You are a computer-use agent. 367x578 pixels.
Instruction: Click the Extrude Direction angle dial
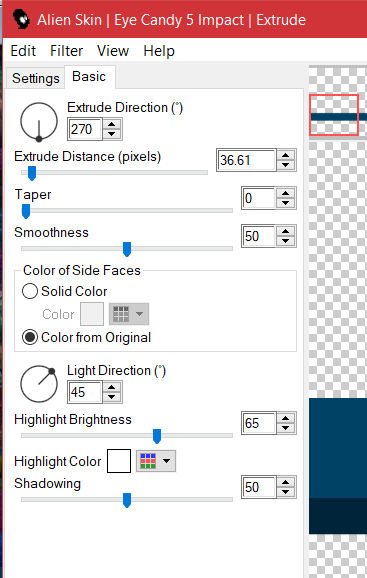tap(39, 122)
